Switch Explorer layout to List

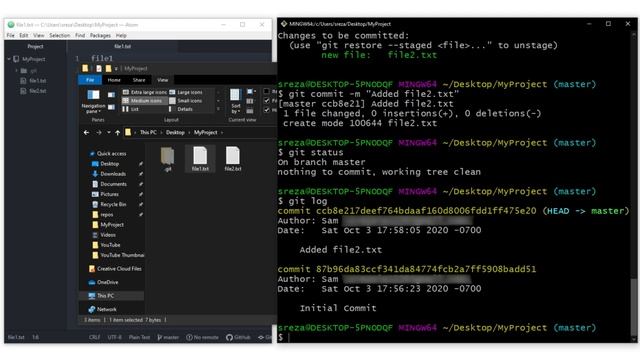131,109
